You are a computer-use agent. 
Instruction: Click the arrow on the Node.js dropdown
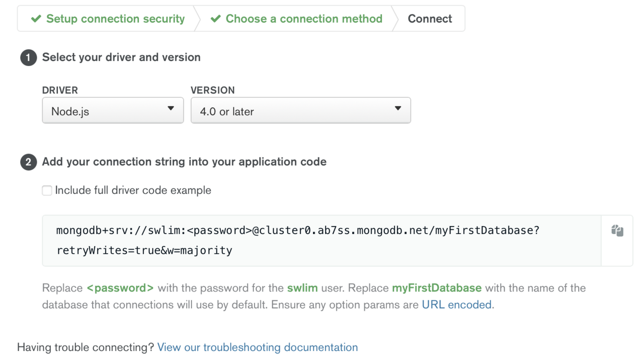(x=171, y=109)
